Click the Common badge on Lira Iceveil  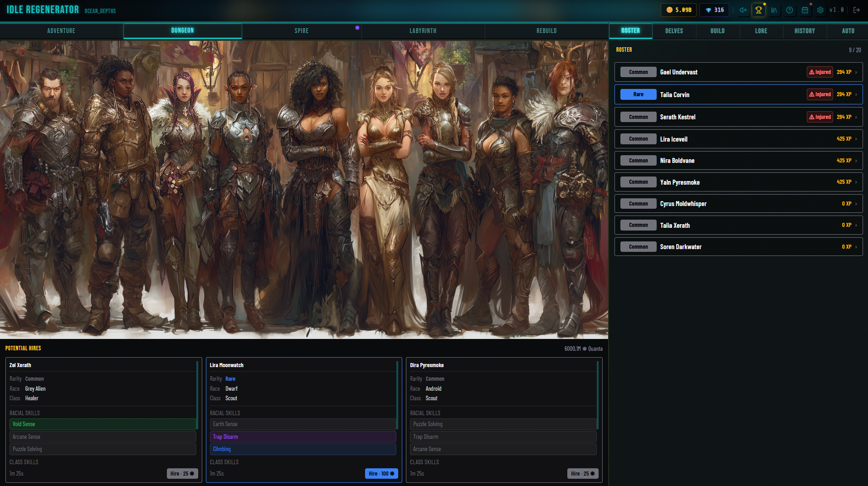[x=638, y=139]
